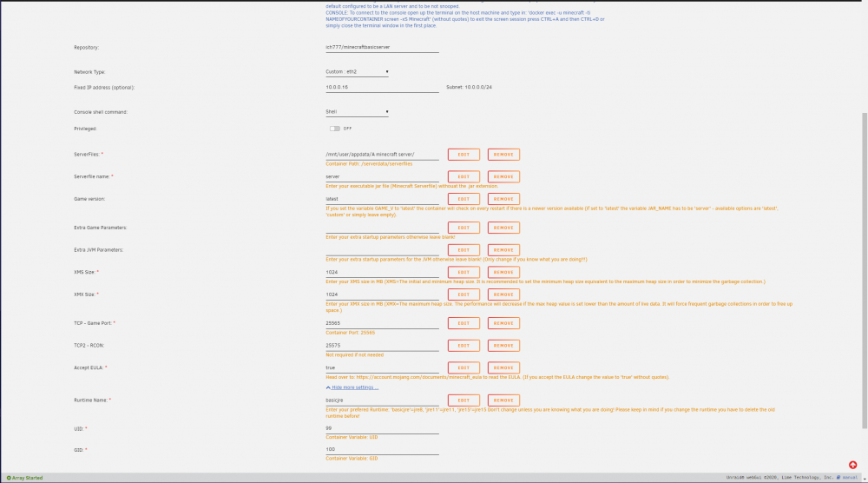The height and width of the screenshot is (483, 868).
Task: Remove the TCP Game Port entry
Action: [503, 323]
